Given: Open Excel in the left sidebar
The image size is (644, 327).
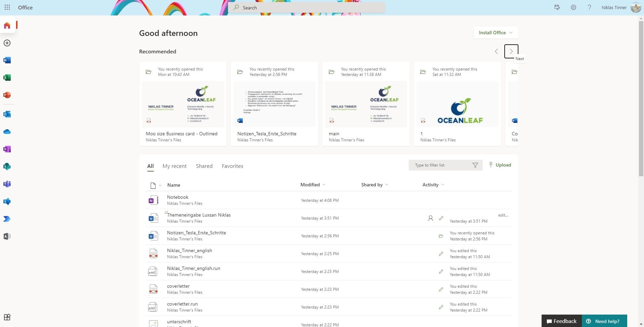Looking at the screenshot, I should click(7, 78).
